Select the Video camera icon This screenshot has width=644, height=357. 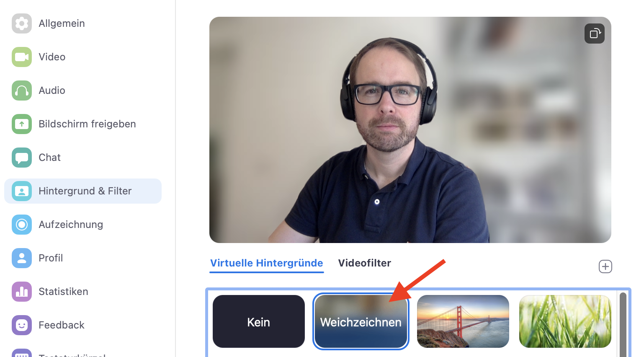tap(22, 57)
